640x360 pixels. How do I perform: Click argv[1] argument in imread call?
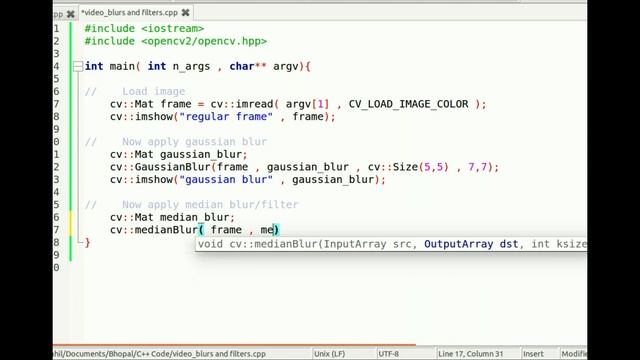[307, 104]
